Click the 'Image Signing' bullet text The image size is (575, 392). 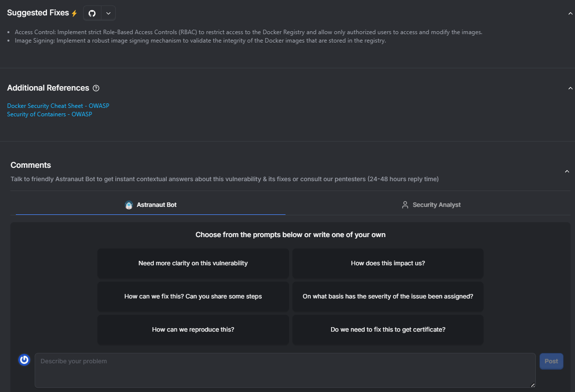(x=200, y=41)
